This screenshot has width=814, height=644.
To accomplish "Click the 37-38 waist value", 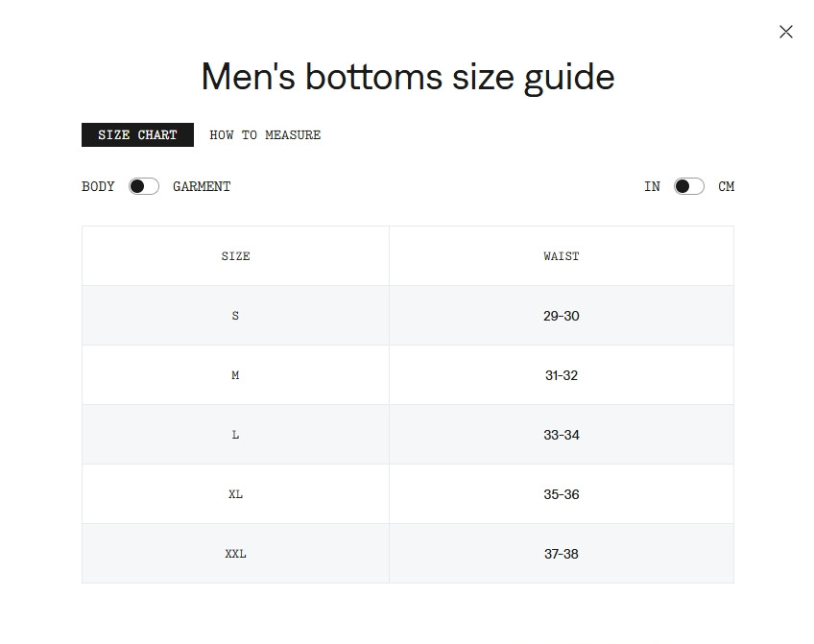I will click(x=562, y=554).
